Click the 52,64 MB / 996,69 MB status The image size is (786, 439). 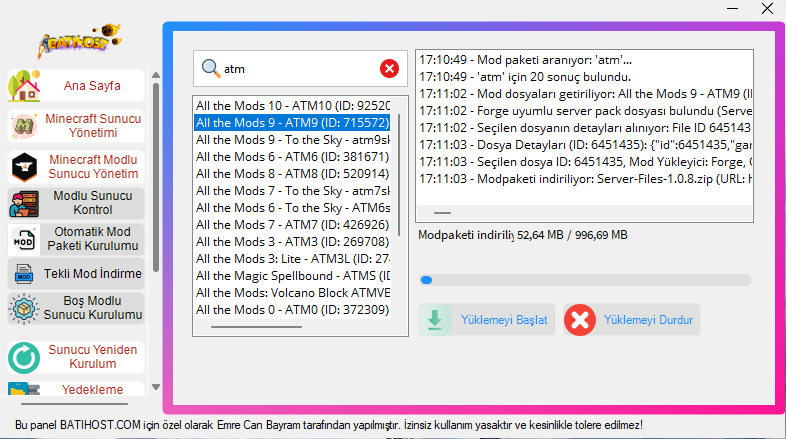572,235
